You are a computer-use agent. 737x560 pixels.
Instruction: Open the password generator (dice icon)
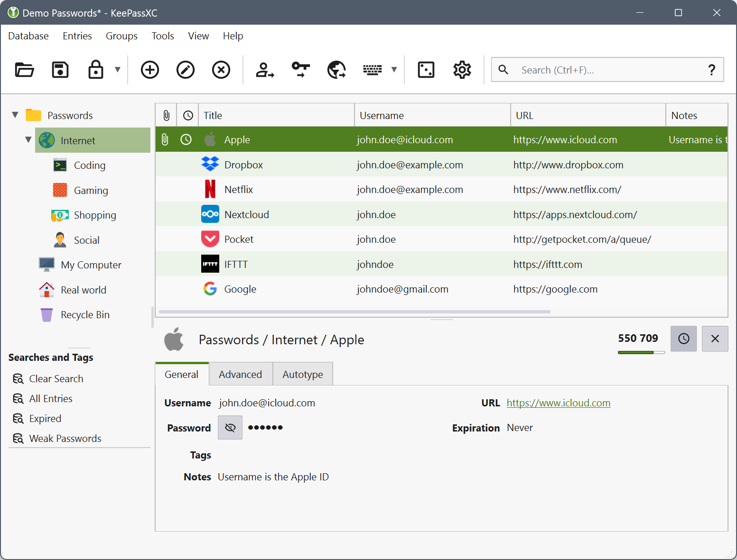tap(426, 69)
